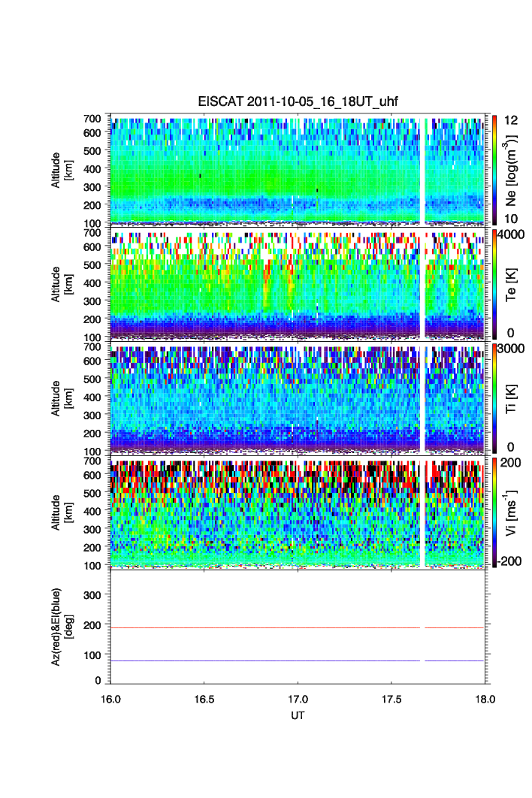This screenshot has width=532, height=798.
Task: Click the Vi velocity color bar
Action: pos(493,511)
